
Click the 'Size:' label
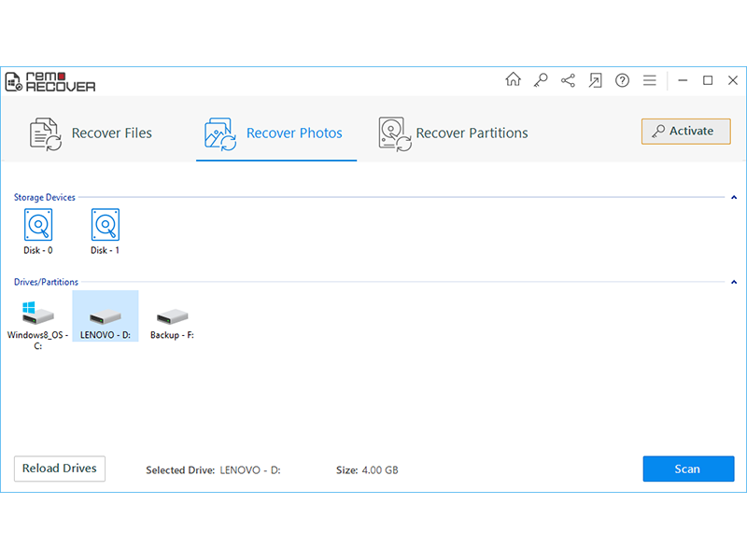[x=346, y=470]
